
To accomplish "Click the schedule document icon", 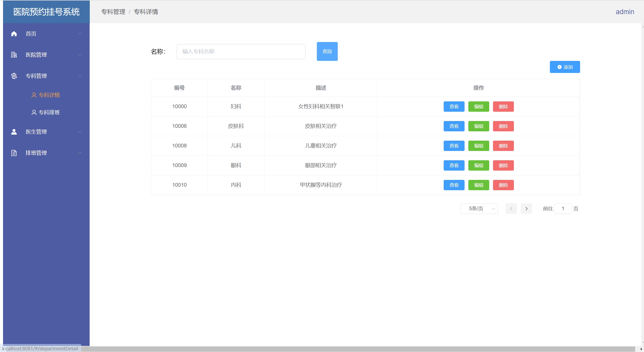I will [x=14, y=153].
